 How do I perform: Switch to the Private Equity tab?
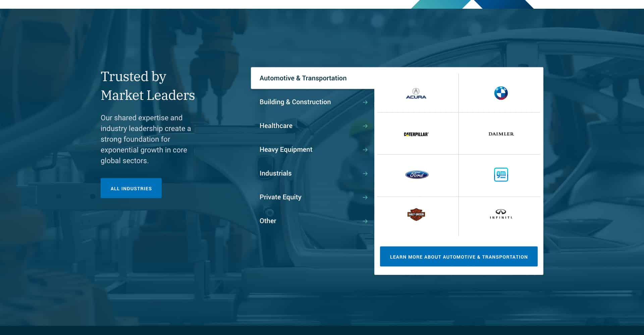coord(313,197)
